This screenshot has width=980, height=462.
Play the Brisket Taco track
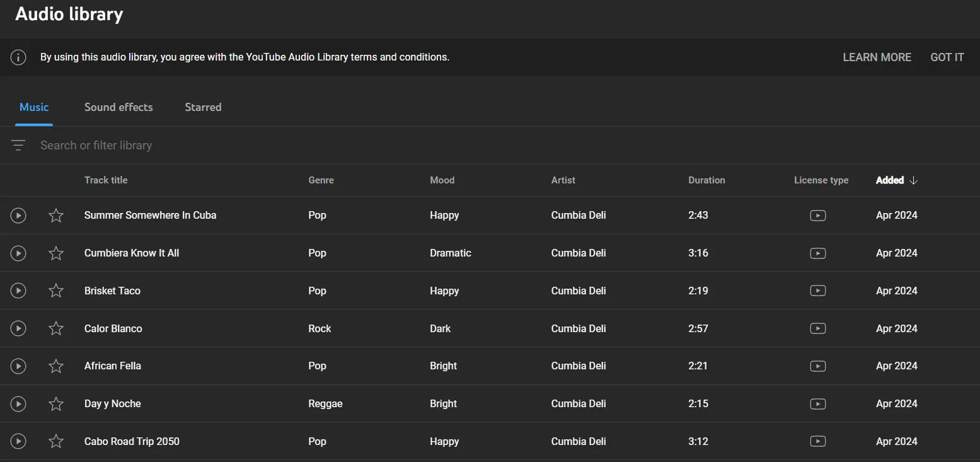(x=18, y=291)
